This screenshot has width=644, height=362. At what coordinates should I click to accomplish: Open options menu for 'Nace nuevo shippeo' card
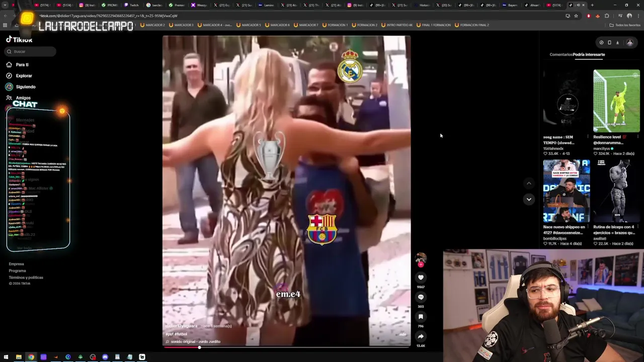[588, 227]
